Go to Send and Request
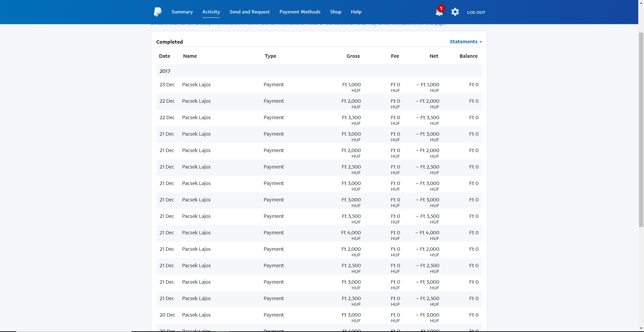 coord(250,12)
